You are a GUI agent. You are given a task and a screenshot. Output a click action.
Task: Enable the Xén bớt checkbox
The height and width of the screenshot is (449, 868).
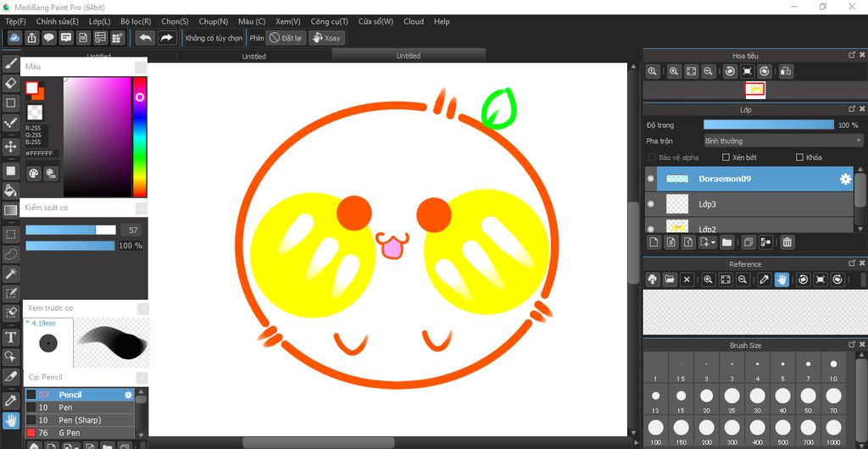(x=726, y=158)
